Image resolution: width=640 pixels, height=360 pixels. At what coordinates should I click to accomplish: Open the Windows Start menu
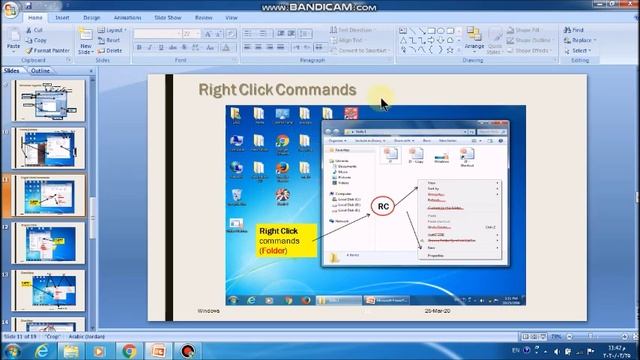[12, 351]
